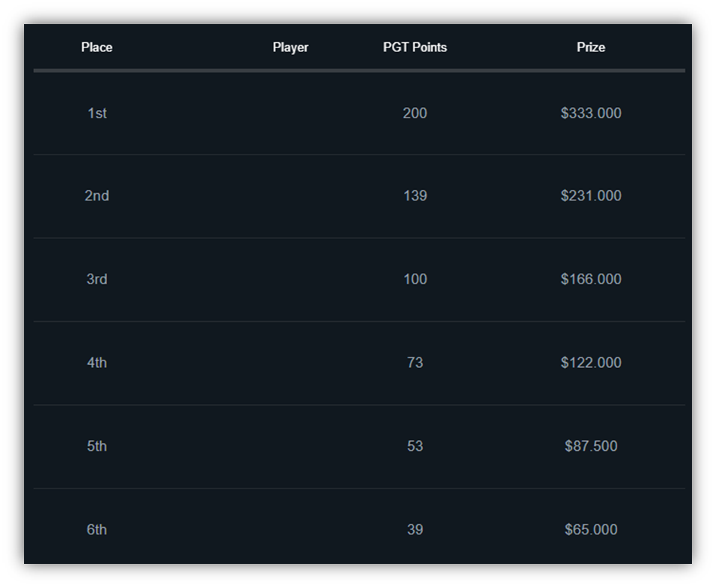Select the 1st place cell
The width and height of the screenshot is (716, 588).
click(x=96, y=113)
